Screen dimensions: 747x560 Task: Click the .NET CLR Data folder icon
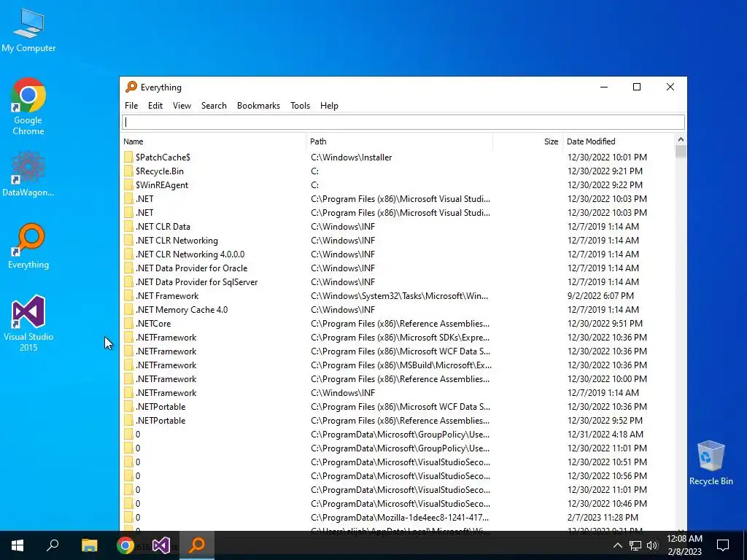[128, 227]
